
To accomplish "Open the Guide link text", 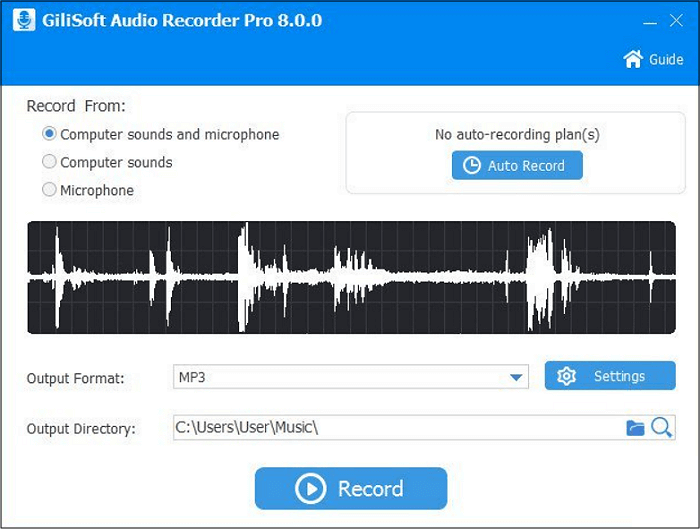I will (x=666, y=60).
